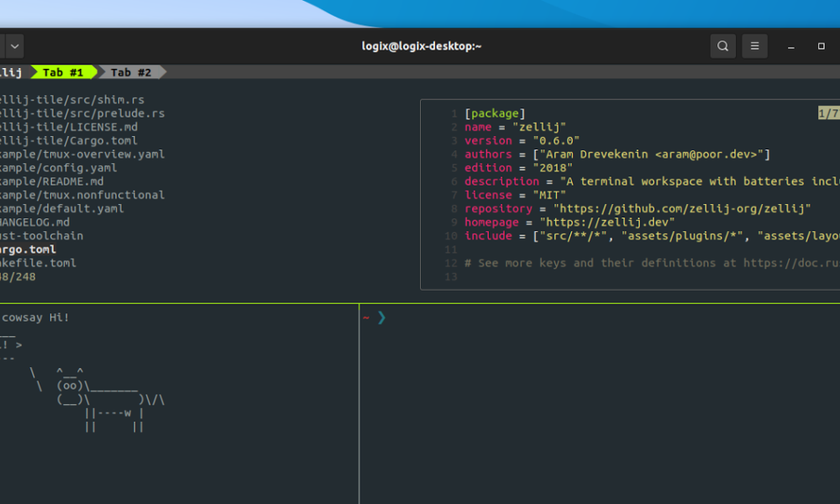Screen dimensions: 840x504
Task: Click the include line in preview
Action: pos(652,236)
